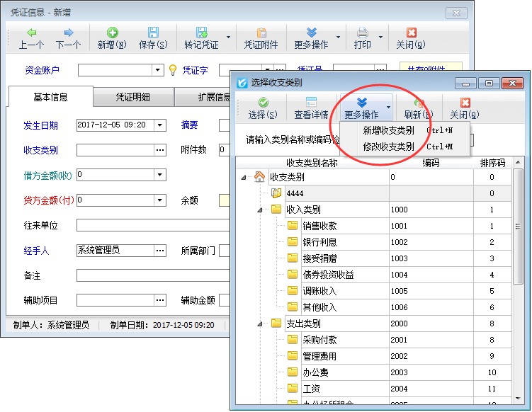Screen dimensions: 532x412
Task: Click the 下一个 next record arrow
Action: pos(68,33)
